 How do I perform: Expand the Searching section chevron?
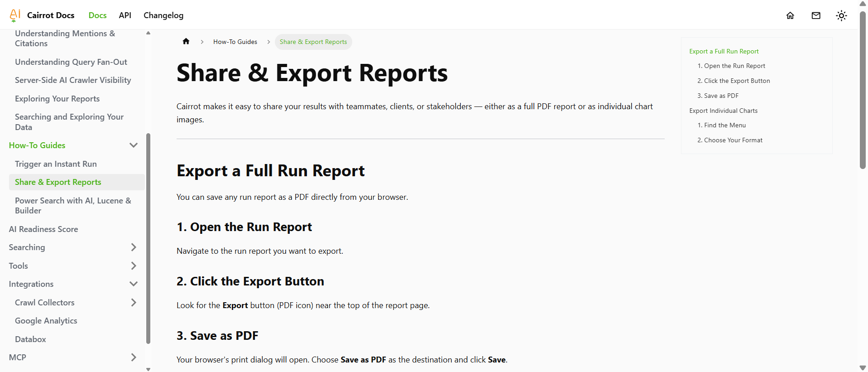point(134,247)
